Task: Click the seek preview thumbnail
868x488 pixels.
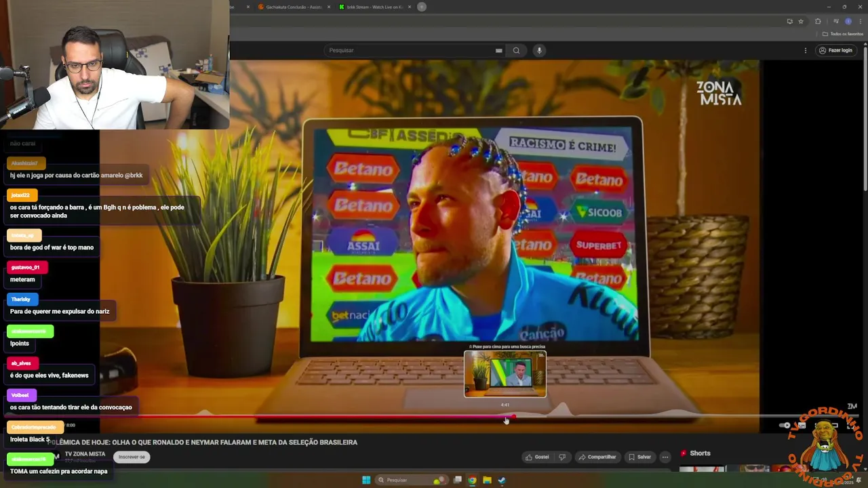Action: [505, 373]
